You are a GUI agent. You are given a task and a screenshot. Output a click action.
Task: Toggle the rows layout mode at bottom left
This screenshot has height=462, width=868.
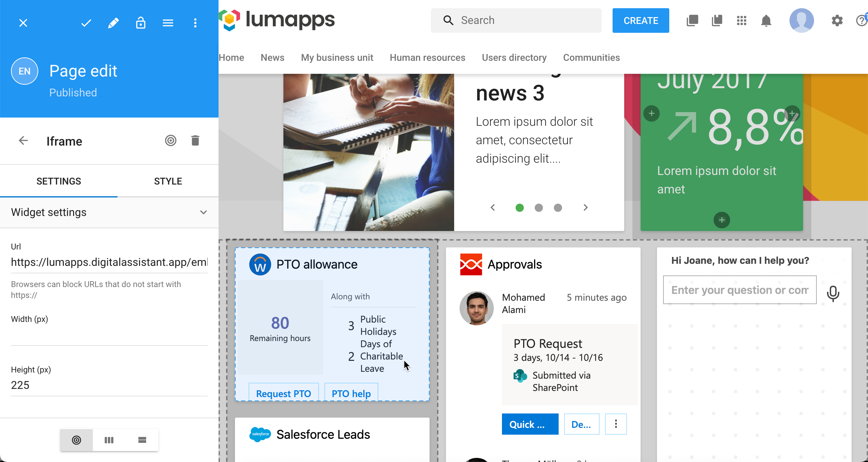142,440
